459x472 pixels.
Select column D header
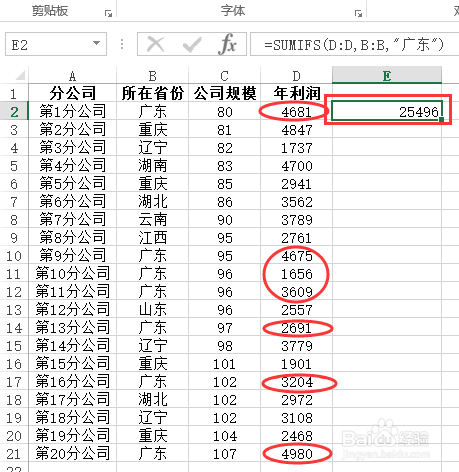click(296, 75)
